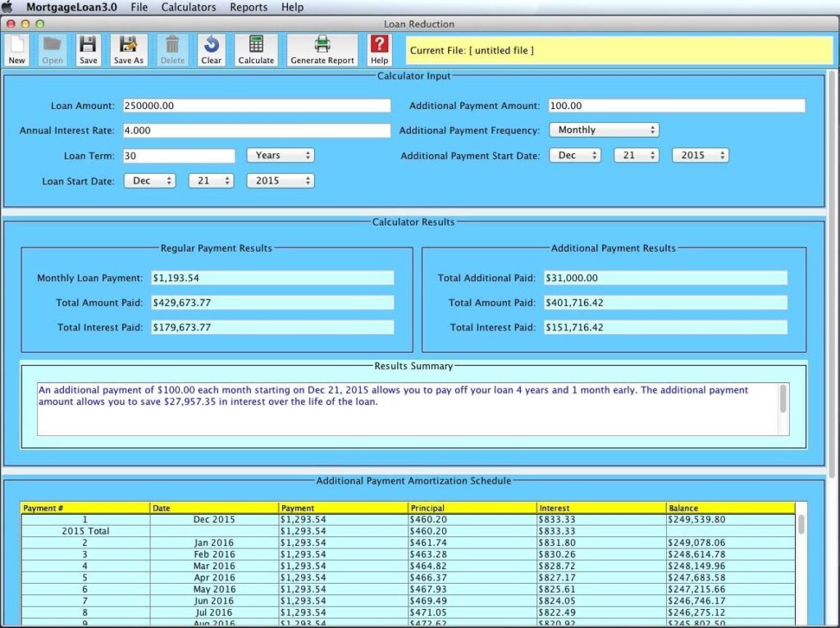840x628 pixels.
Task: Click the Clear undo arrow icon
Action: (x=211, y=50)
